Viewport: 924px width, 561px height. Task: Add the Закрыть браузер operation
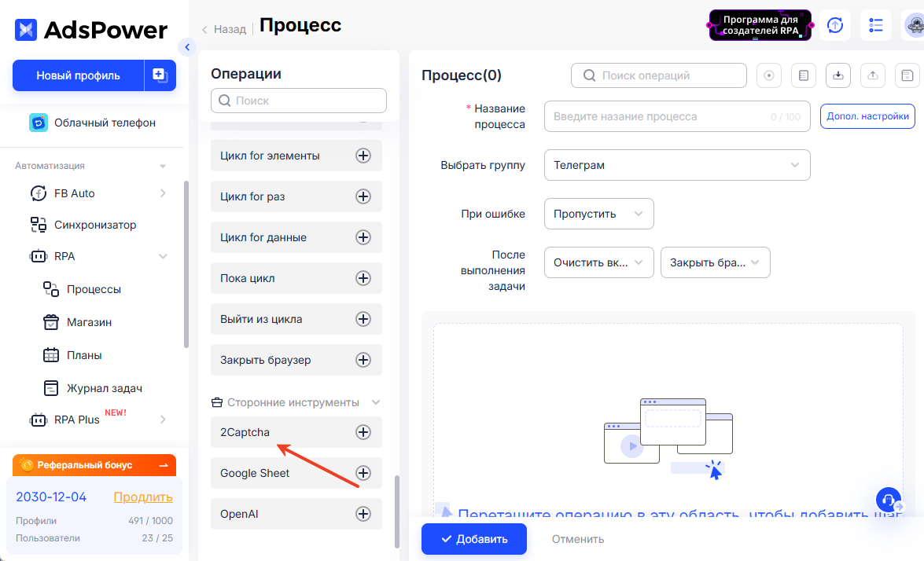click(363, 360)
